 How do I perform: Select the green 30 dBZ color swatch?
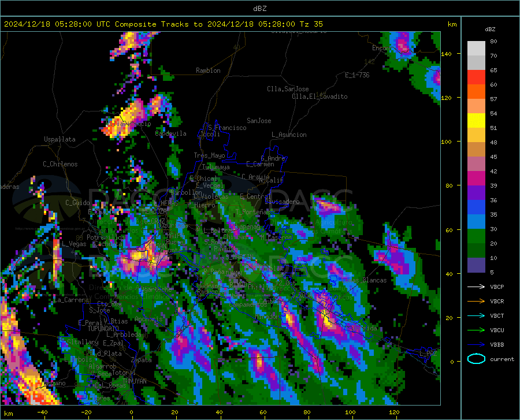(x=476, y=236)
